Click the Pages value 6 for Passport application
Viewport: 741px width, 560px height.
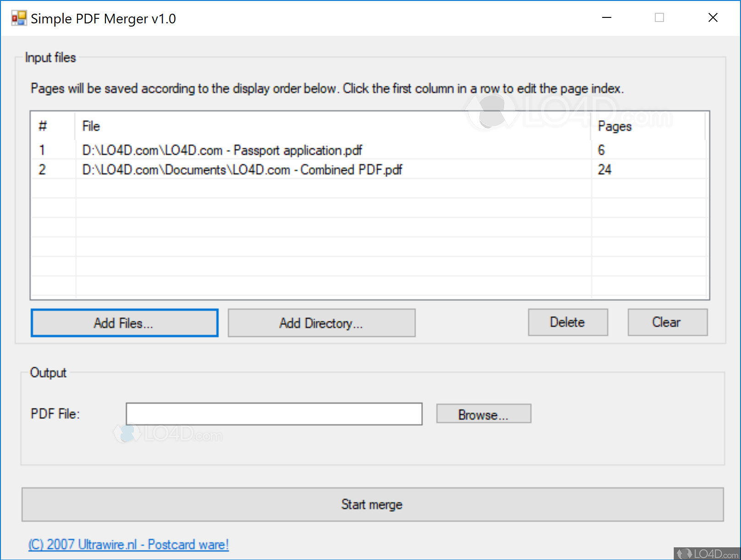click(x=601, y=150)
